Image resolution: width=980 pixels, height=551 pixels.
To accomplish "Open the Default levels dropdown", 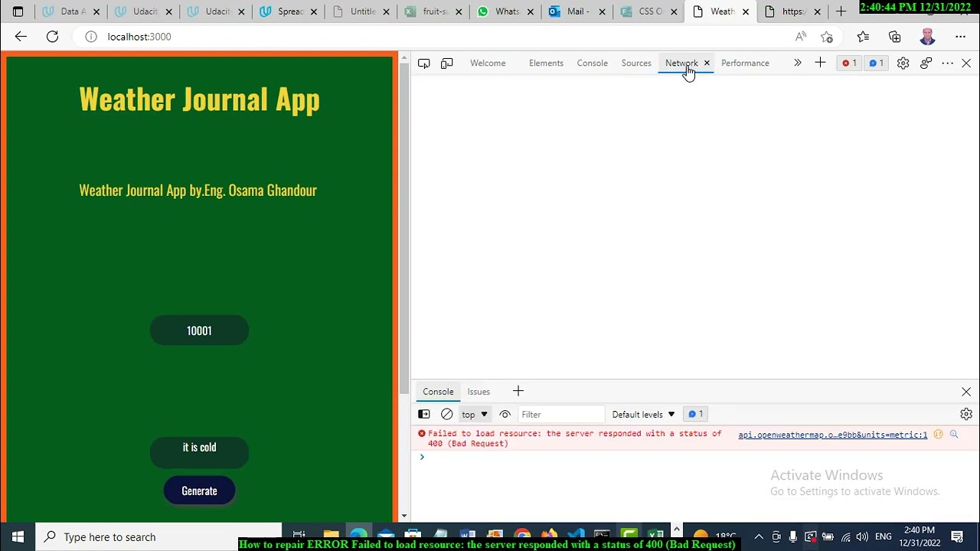I will (x=643, y=415).
